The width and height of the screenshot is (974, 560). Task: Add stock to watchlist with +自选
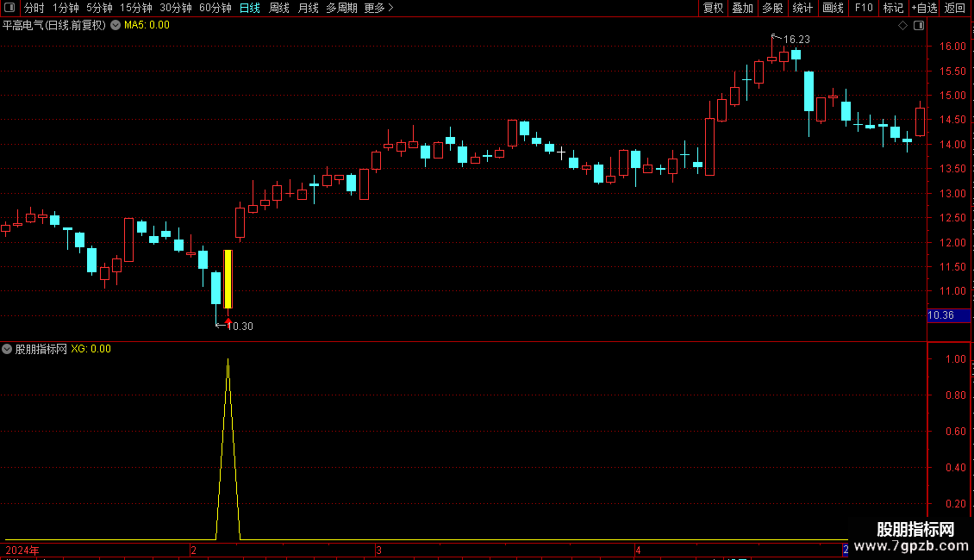point(924,8)
